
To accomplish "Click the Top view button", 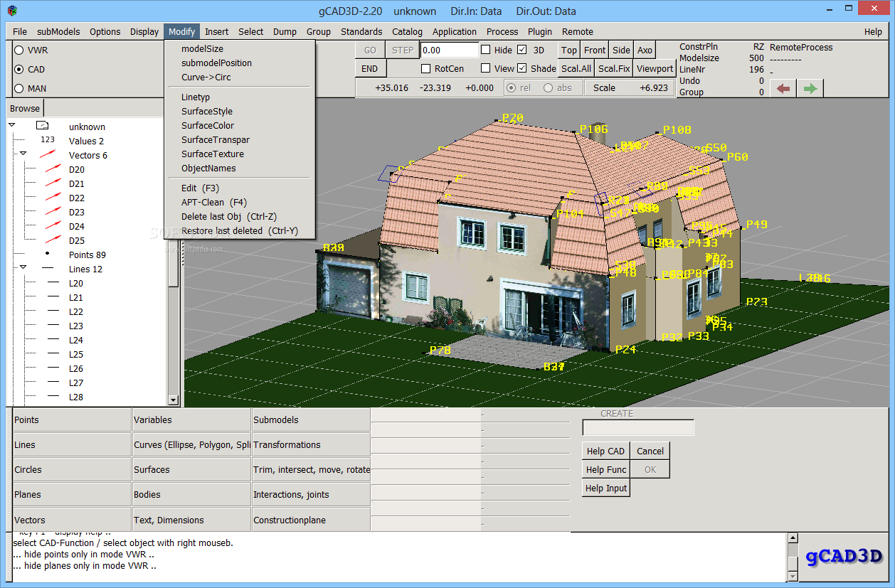I will tap(569, 50).
